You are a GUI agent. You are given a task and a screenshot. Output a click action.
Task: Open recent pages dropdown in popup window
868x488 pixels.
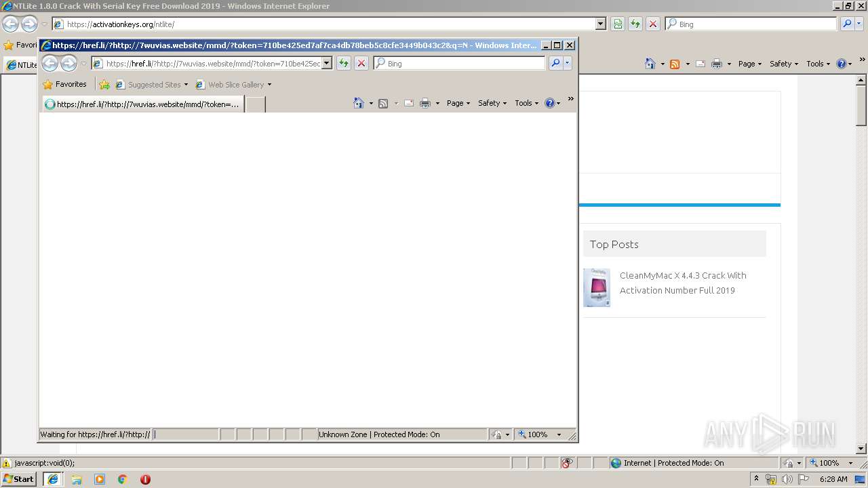83,64
